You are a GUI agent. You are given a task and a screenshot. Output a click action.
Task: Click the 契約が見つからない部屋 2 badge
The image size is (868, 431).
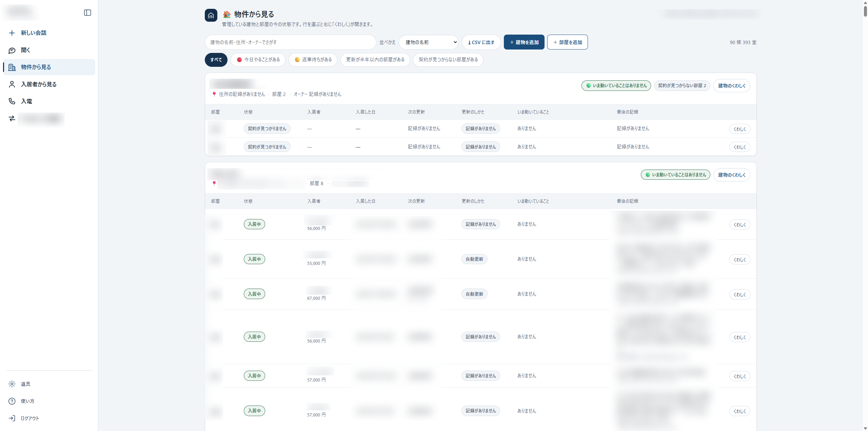(x=682, y=86)
